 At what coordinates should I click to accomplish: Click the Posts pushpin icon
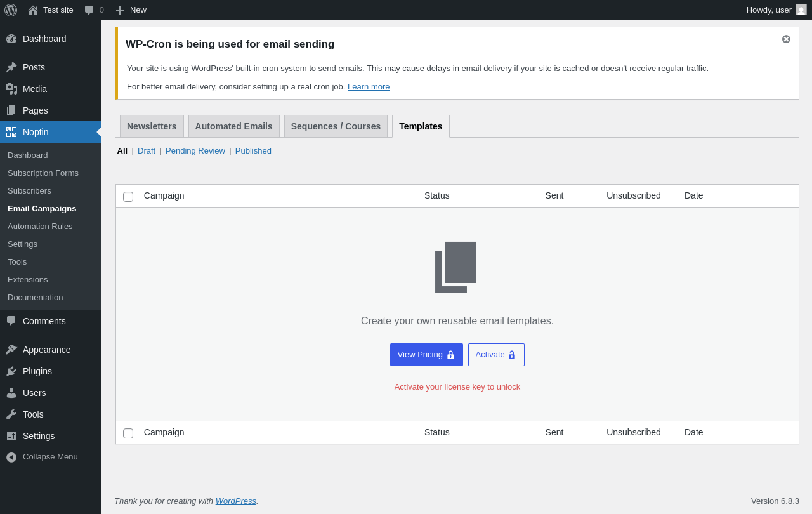coord(11,67)
